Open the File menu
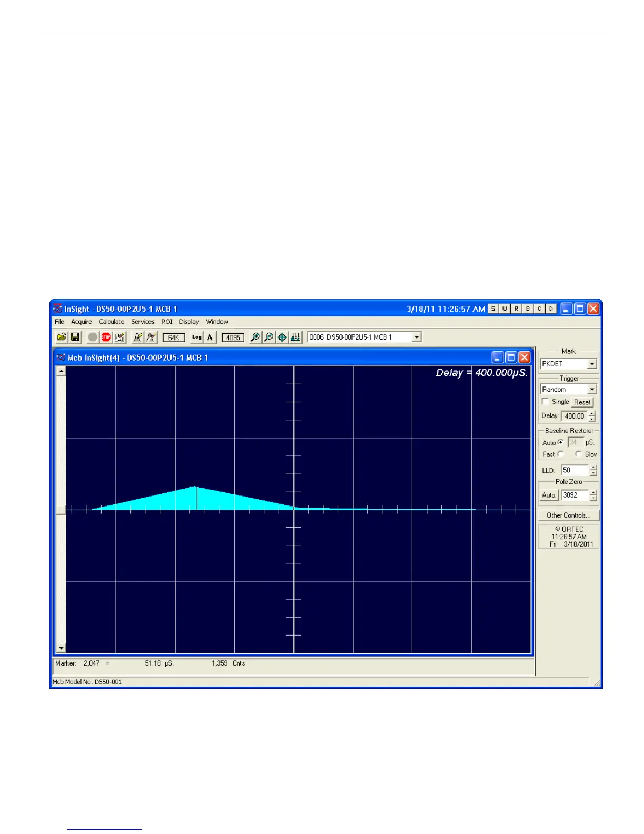Viewport: 644px width, 834px height. coord(59,322)
